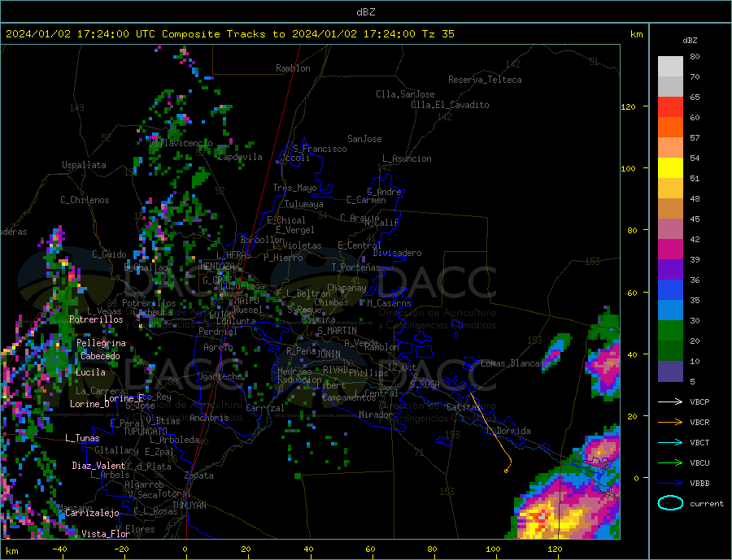732x560 pixels.
Task: Click the 'Tulumaya' map label
Action: (304, 204)
